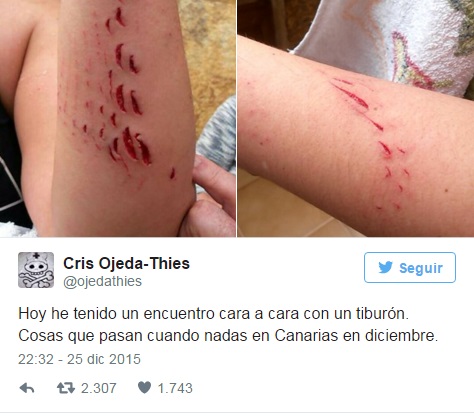Open the 22:32 tweet time link
This screenshot has height=417, width=474.
point(36,359)
